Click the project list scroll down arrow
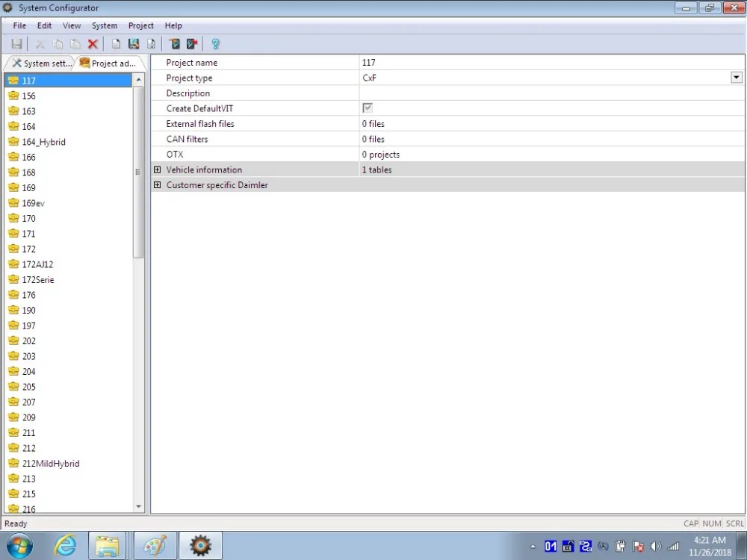Screen dimensions: 747x560 pos(139,507)
